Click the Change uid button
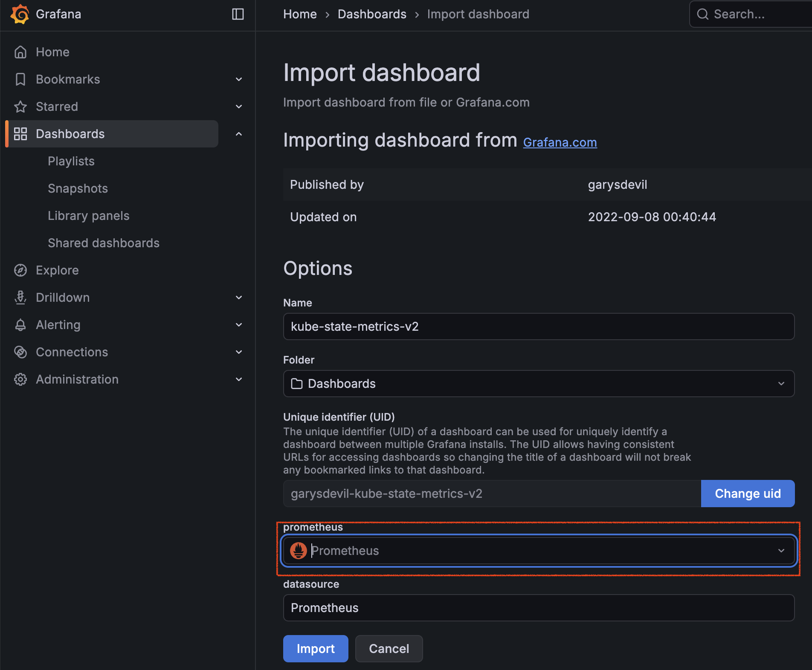 pos(747,494)
